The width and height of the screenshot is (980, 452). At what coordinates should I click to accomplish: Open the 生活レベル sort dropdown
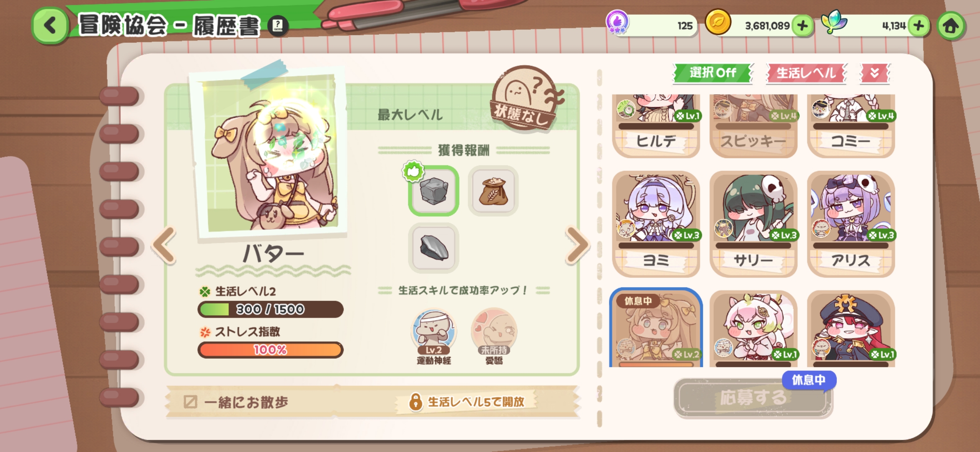pos(806,73)
